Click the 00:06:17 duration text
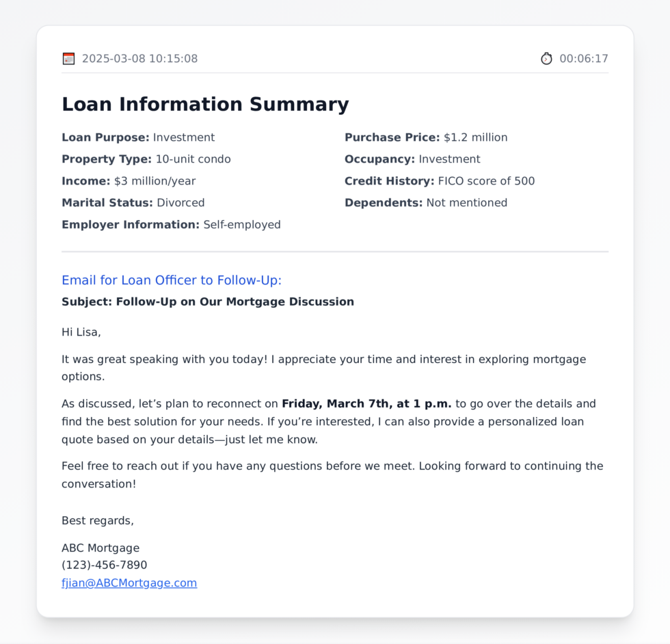670x644 pixels. click(x=584, y=59)
